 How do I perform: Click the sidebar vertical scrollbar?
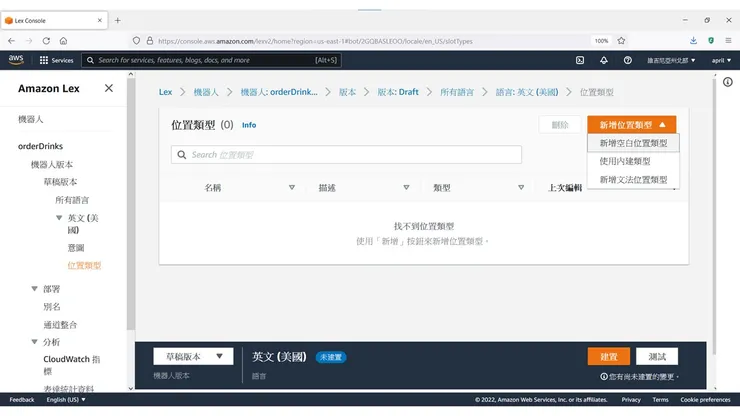click(x=131, y=204)
